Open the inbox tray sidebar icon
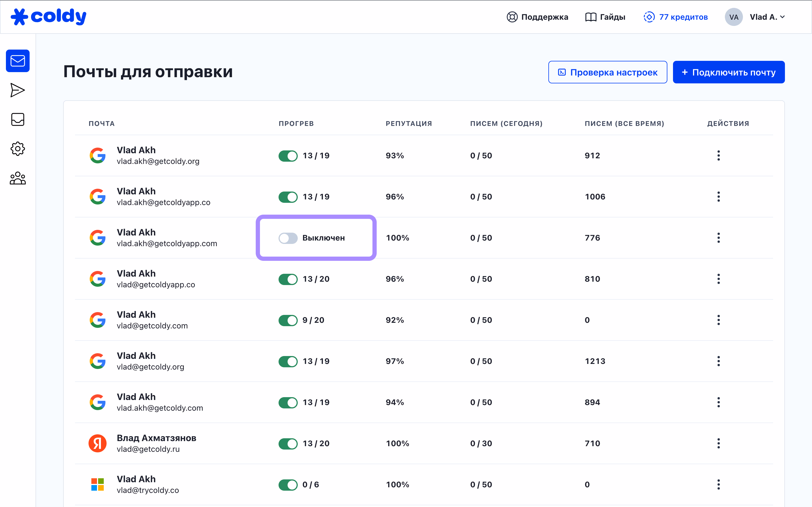 [17, 119]
